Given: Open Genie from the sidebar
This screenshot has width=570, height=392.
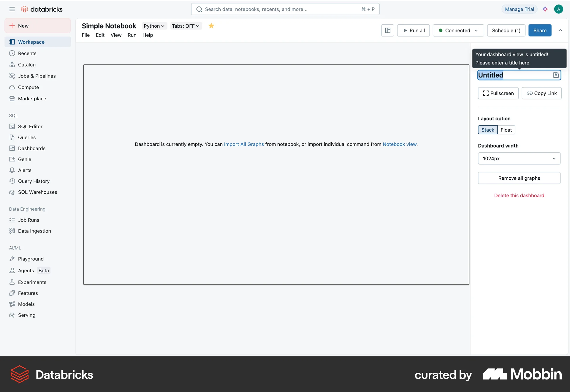Looking at the screenshot, I should pos(25,159).
